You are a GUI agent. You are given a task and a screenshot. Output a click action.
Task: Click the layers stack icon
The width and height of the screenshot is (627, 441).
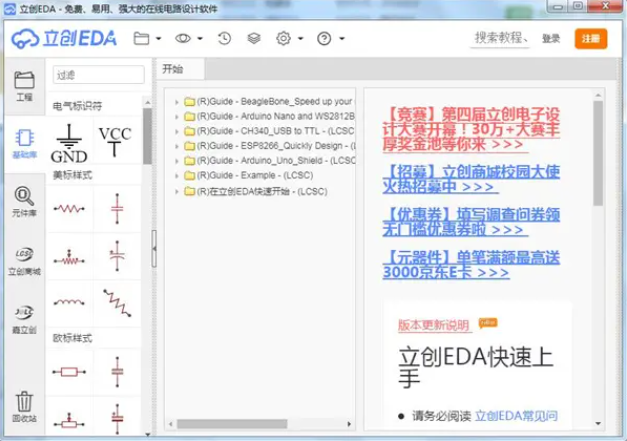[254, 38]
